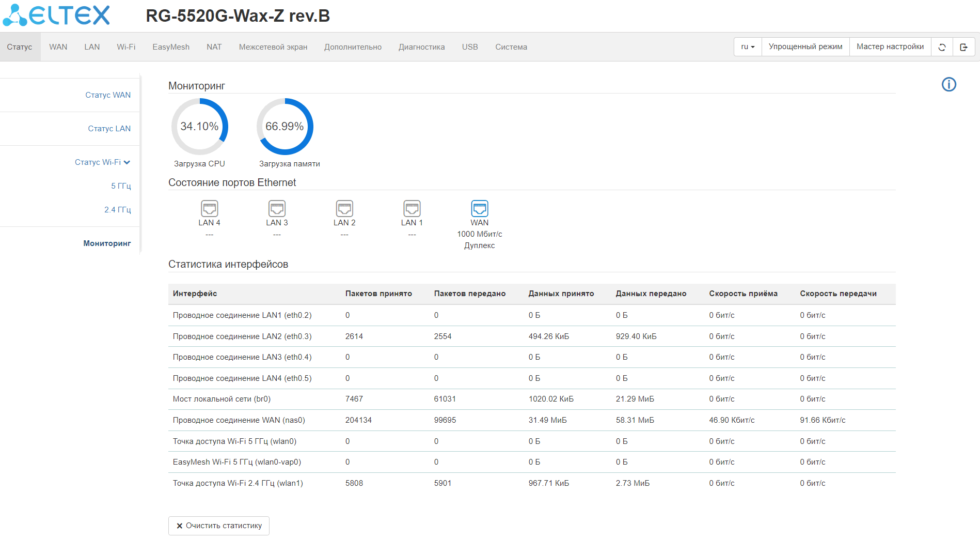Click the 204134 packets received value
The height and width of the screenshot is (538, 980).
pos(358,420)
